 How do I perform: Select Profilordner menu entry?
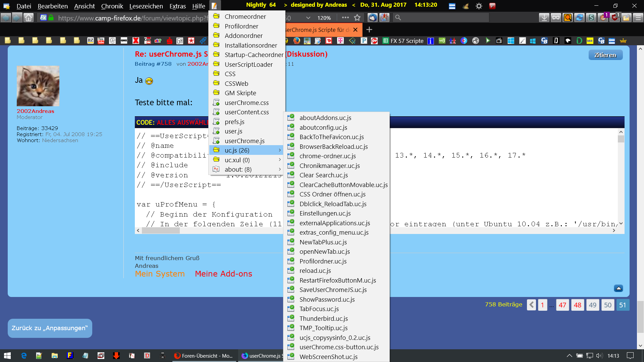click(241, 26)
